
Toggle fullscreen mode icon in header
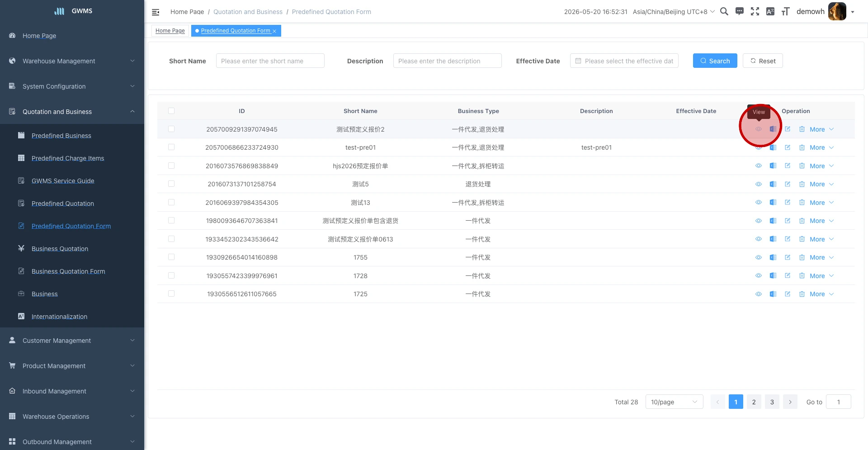click(x=755, y=11)
